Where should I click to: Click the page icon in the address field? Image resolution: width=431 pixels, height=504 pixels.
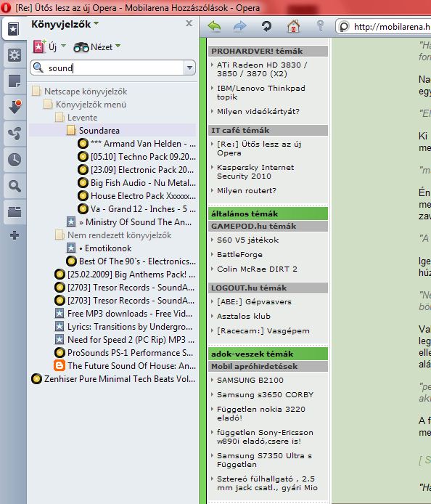click(344, 26)
